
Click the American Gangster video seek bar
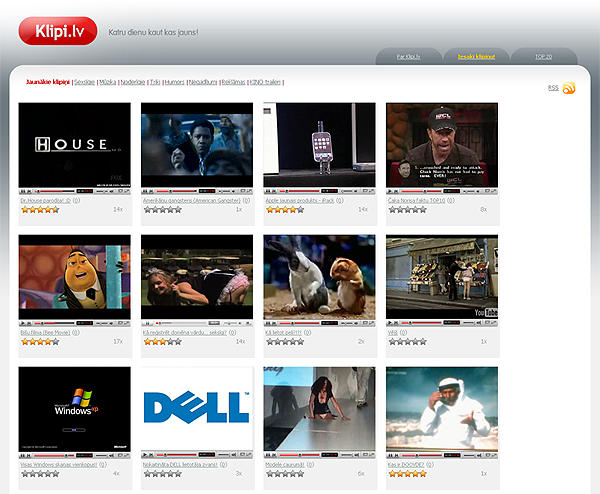pos(180,191)
